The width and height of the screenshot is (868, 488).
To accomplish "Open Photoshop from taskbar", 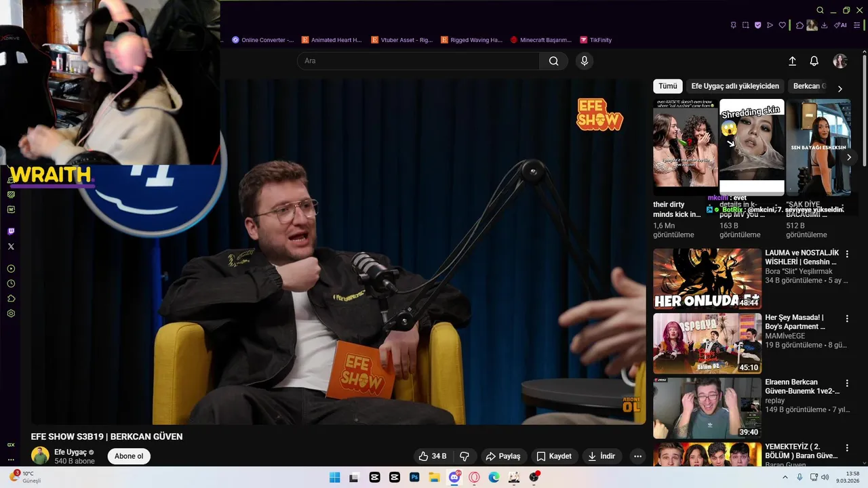I will tap(414, 477).
